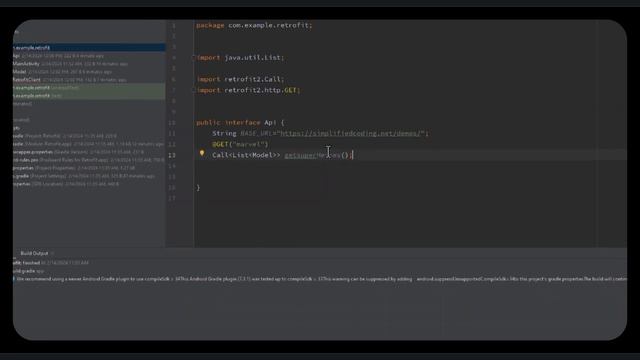
Task: Click Call<List<Model>> return type text
Action: pos(246,155)
